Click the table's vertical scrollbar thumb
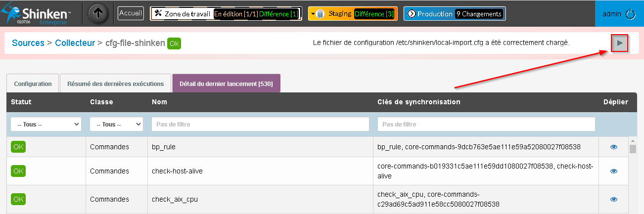644x214 pixels. 632,149
